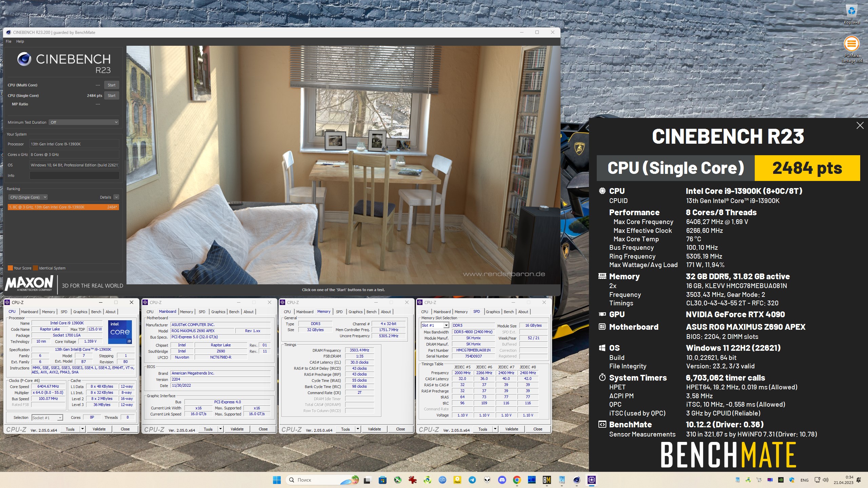Open BenchMate (BM) from taskbar

point(547,480)
